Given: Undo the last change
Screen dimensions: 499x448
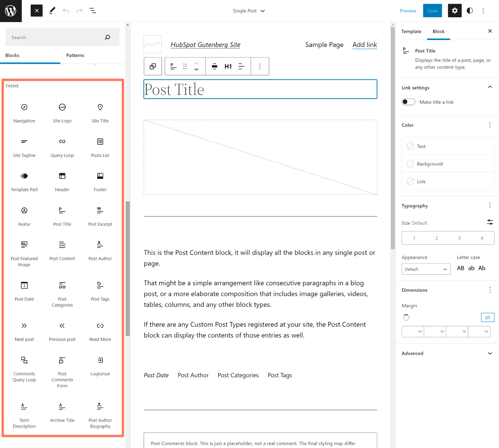Looking at the screenshot, I should pos(66,10).
